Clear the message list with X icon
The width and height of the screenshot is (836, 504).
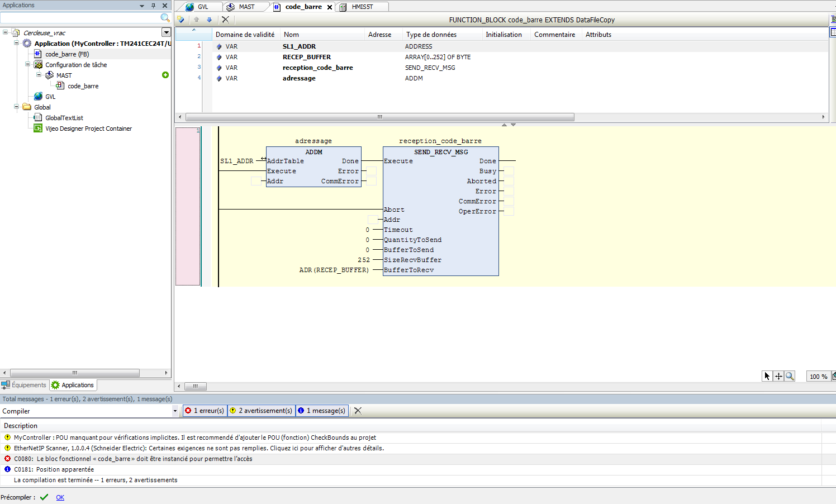[x=358, y=411]
